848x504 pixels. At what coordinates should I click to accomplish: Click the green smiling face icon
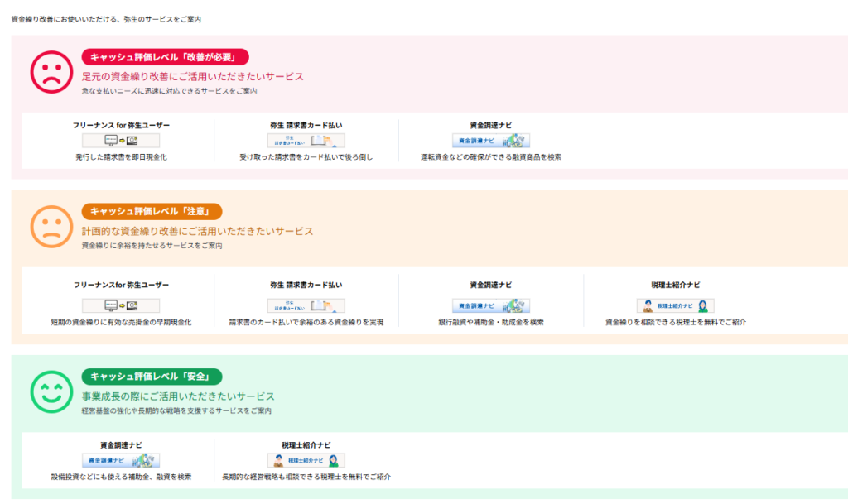click(52, 391)
